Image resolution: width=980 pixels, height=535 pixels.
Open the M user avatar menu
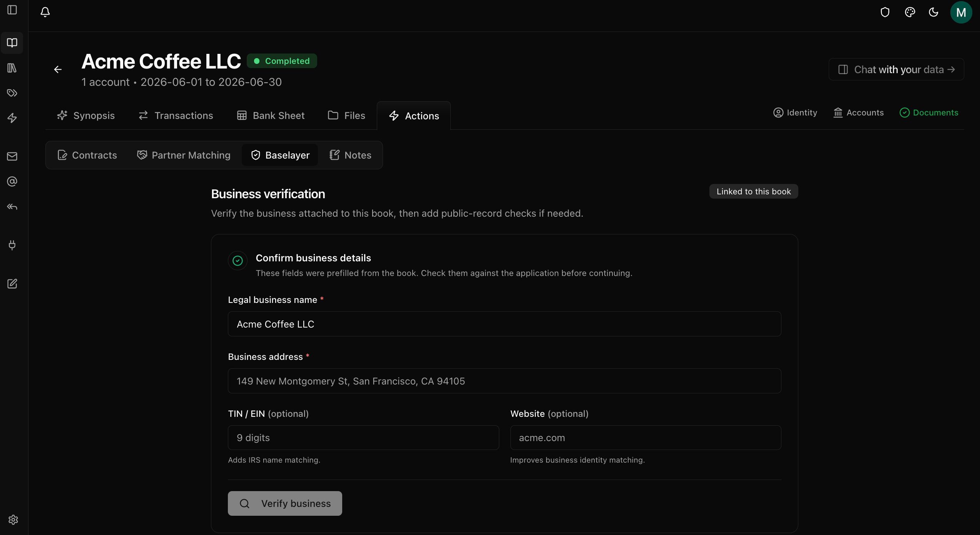(x=961, y=12)
